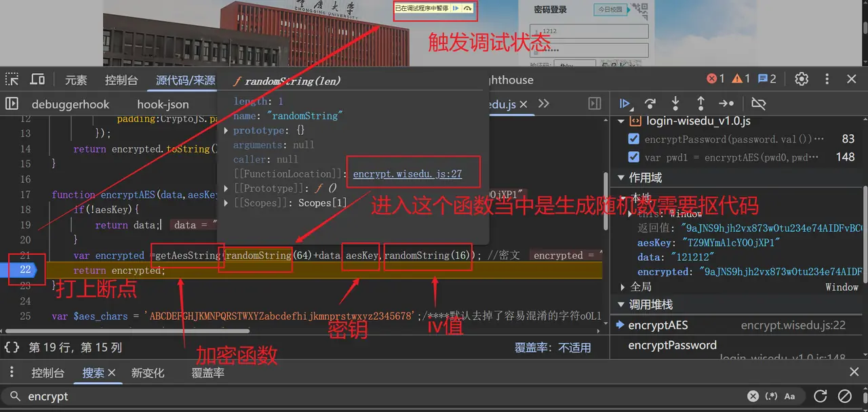868x412 pixels.
Task: Step into next function call
Action: click(x=675, y=104)
